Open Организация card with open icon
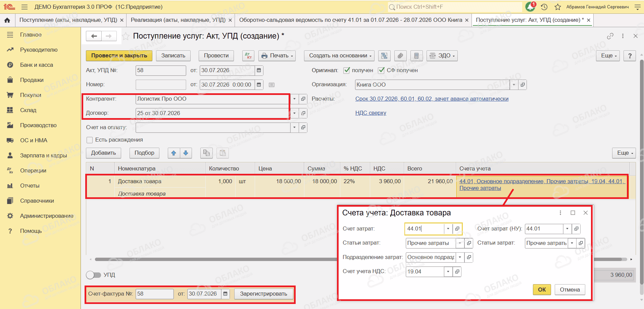Image resolution: width=644 pixels, height=309 pixels. (x=523, y=85)
